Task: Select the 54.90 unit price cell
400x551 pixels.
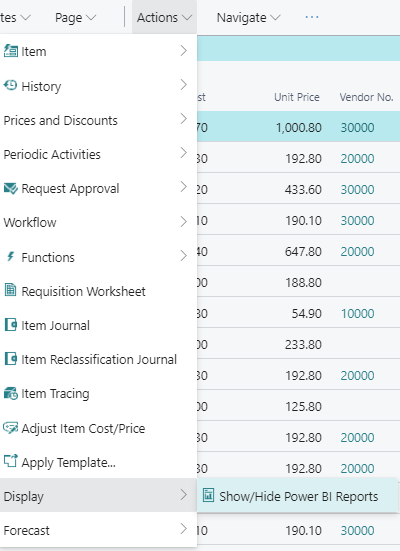Action: click(306, 313)
